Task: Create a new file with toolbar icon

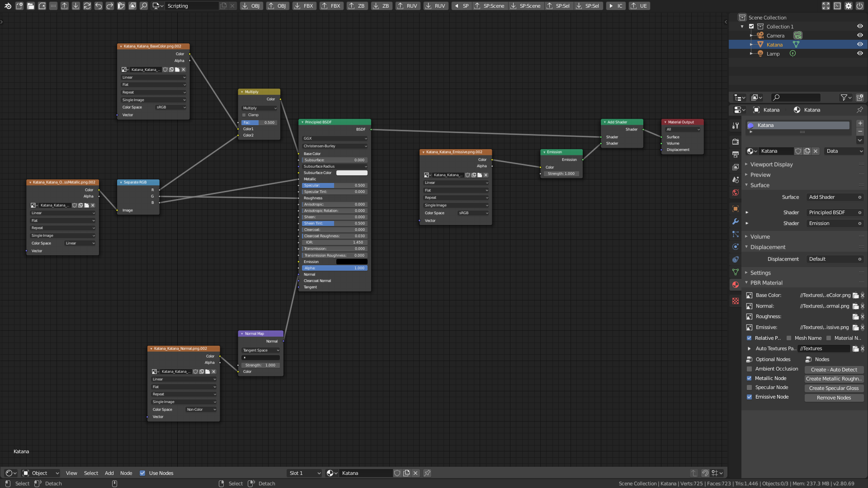Action: [19, 6]
